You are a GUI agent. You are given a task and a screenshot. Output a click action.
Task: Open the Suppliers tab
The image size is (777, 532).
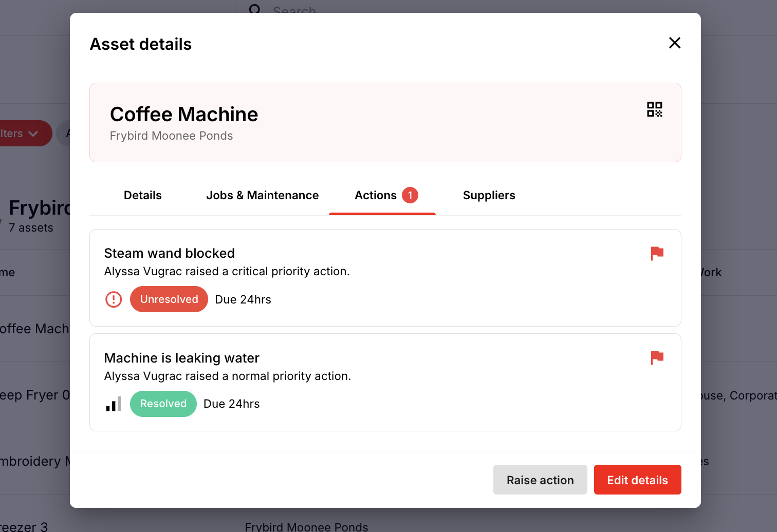coord(489,195)
